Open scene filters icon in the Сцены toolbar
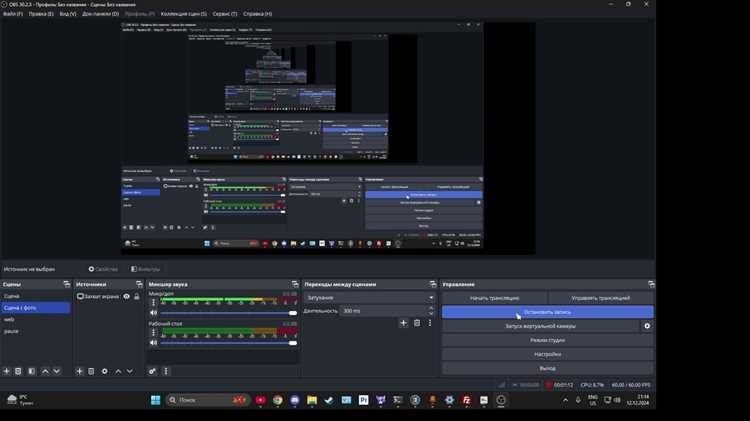Screen dimensions: 750x421 32,371
